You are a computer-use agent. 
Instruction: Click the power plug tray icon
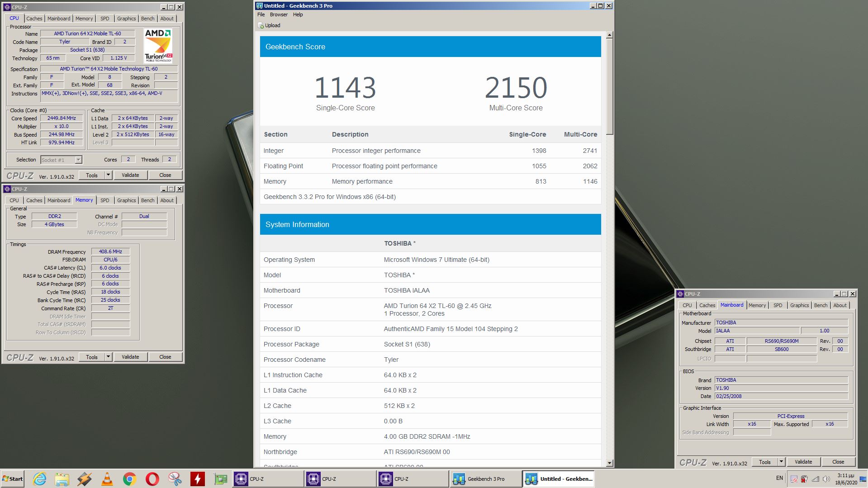pyautogui.click(x=804, y=479)
